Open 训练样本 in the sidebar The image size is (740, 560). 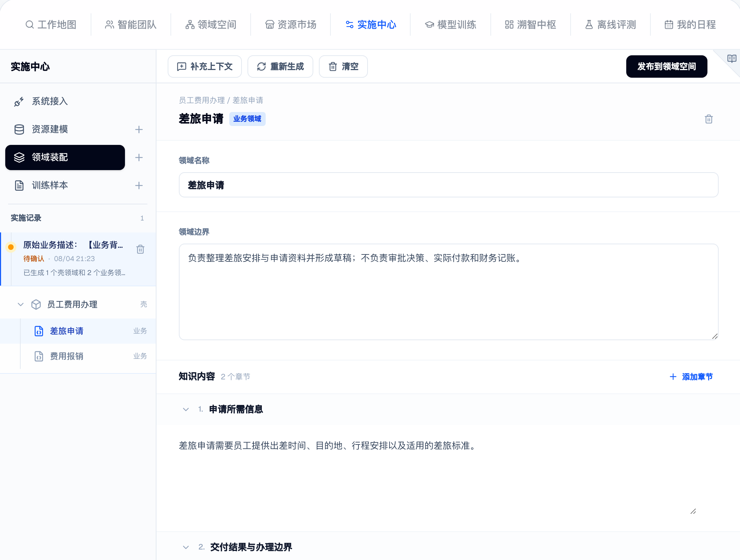[65, 185]
